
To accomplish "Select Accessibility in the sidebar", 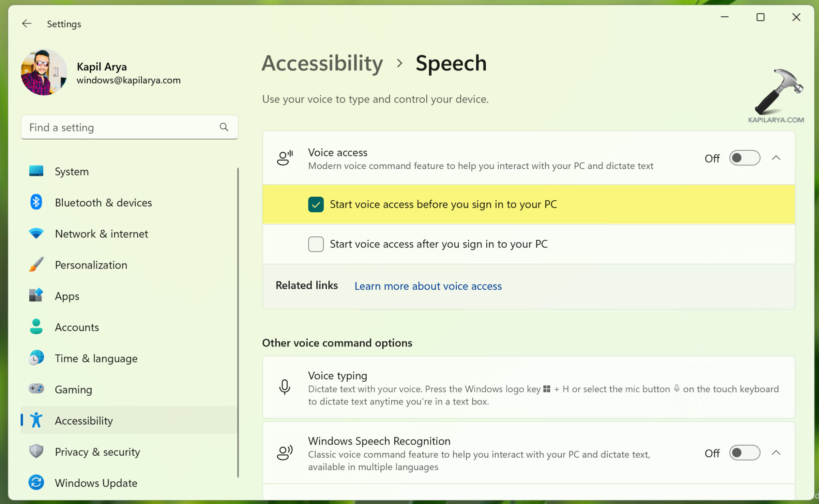I will click(x=84, y=420).
